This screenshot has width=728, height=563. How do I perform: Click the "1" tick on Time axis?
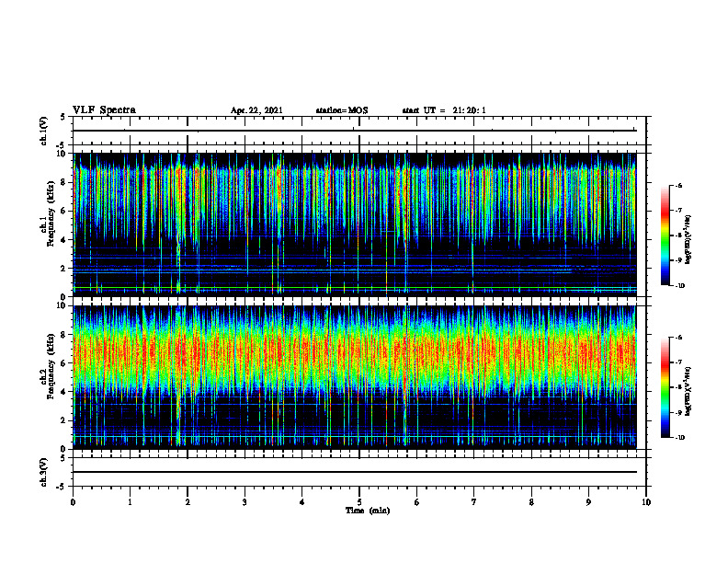point(130,502)
